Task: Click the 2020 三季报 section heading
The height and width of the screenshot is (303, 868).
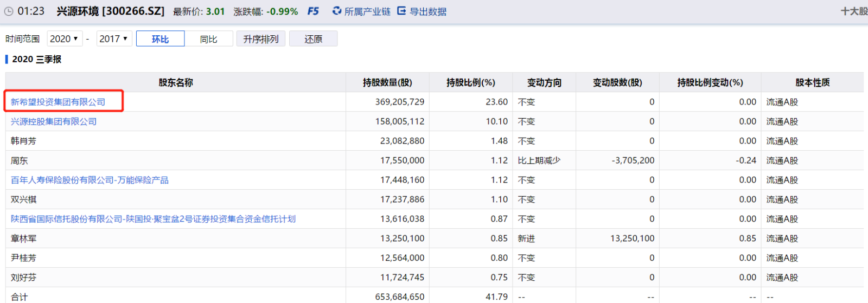Action: pos(36,59)
